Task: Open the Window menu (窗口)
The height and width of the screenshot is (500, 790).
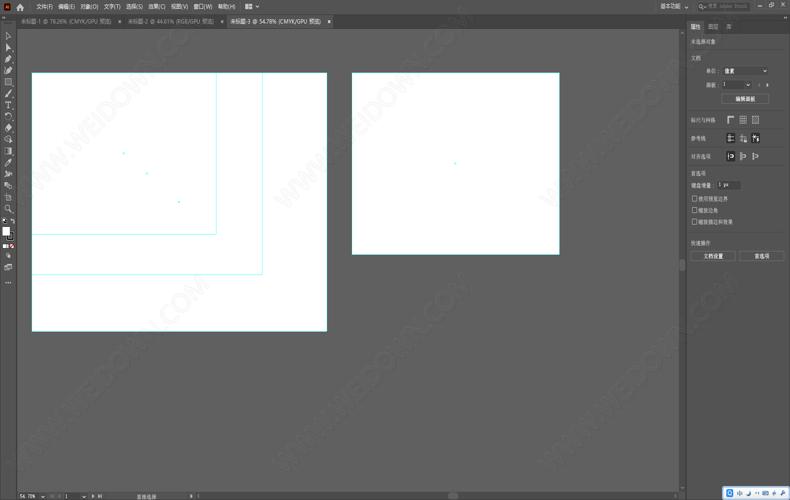Action: (203, 7)
